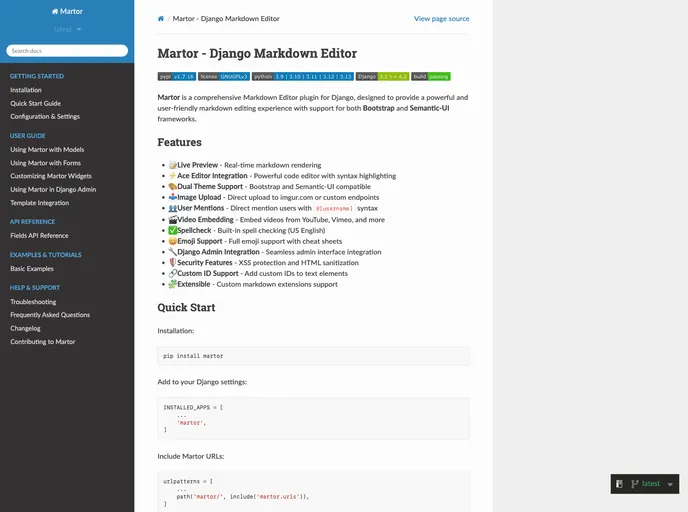Viewport: 688px width, 512px height.
Task: Expand the latest version dropdown in sidebar header
Action: 67,29
